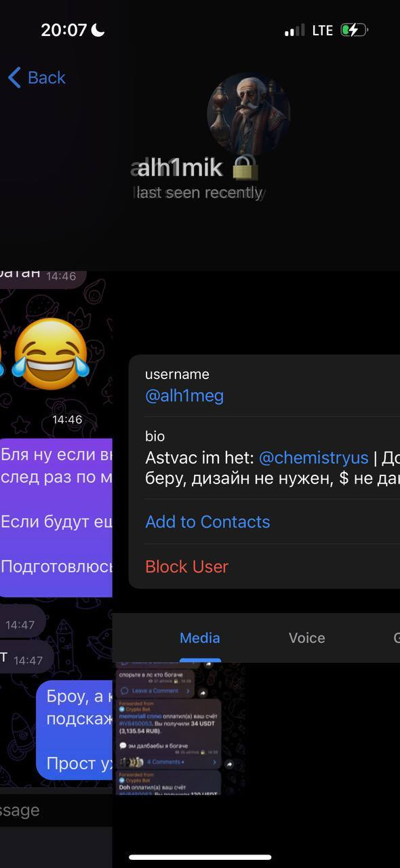Tap the @alh1meg username link

click(x=184, y=395)
